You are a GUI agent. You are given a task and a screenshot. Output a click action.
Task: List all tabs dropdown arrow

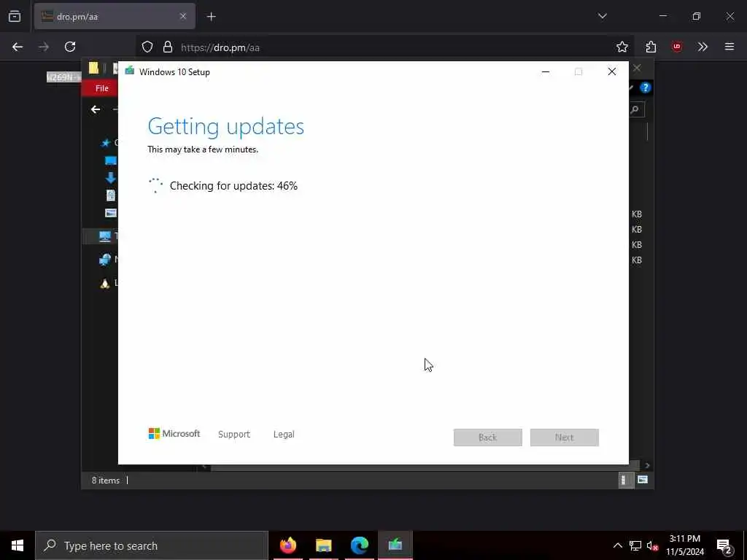tap(602, 16)
